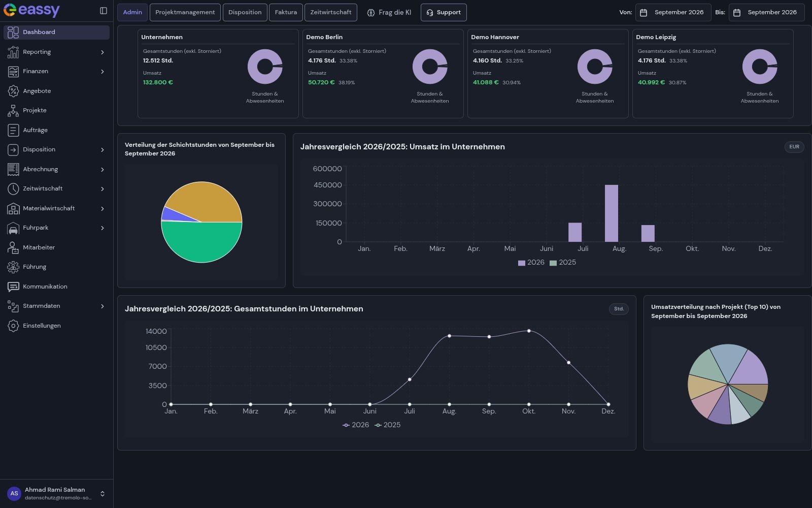Expand the Materialwirtschaft chevron
812x508 pixels.
103,209
